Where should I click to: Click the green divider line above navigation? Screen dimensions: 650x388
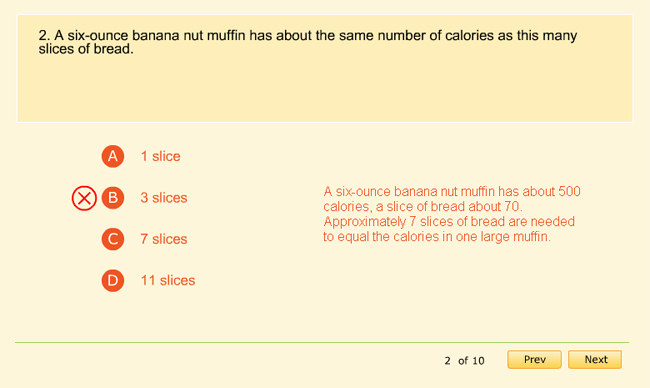click(322, 342)
